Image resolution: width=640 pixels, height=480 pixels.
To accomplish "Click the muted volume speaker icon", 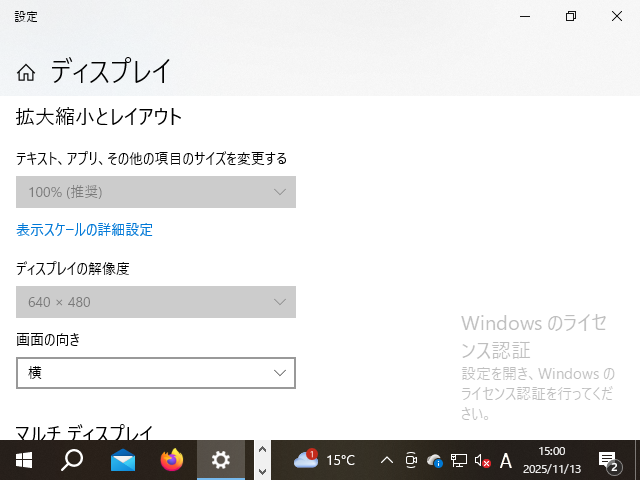I will pos(482,461).
